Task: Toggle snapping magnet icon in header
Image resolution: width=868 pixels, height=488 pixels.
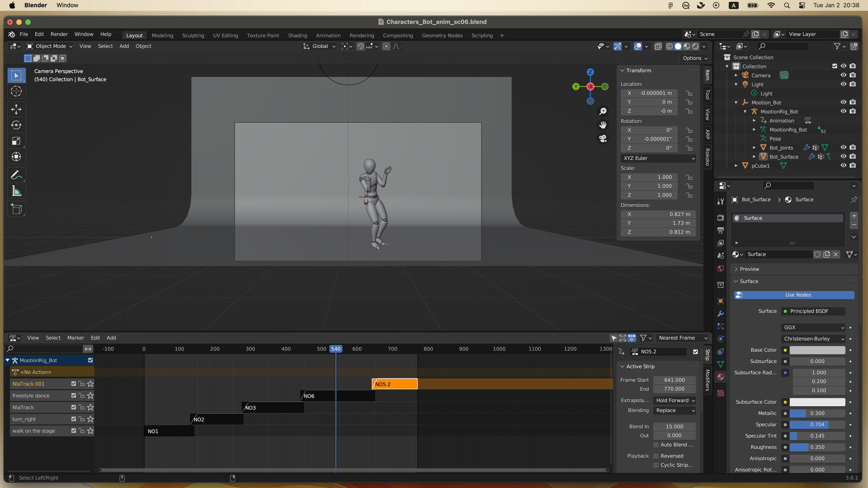Action: [x=360, y=46]
